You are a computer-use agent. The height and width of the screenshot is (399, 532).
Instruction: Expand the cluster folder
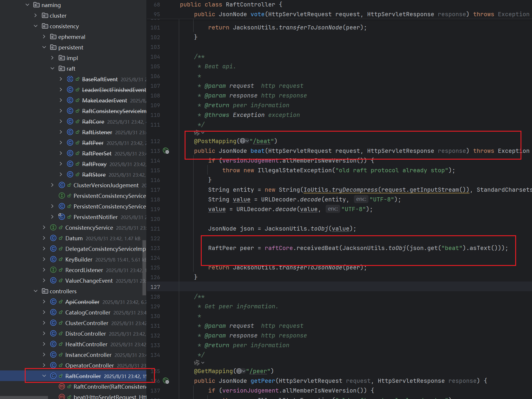pos(36,16)
